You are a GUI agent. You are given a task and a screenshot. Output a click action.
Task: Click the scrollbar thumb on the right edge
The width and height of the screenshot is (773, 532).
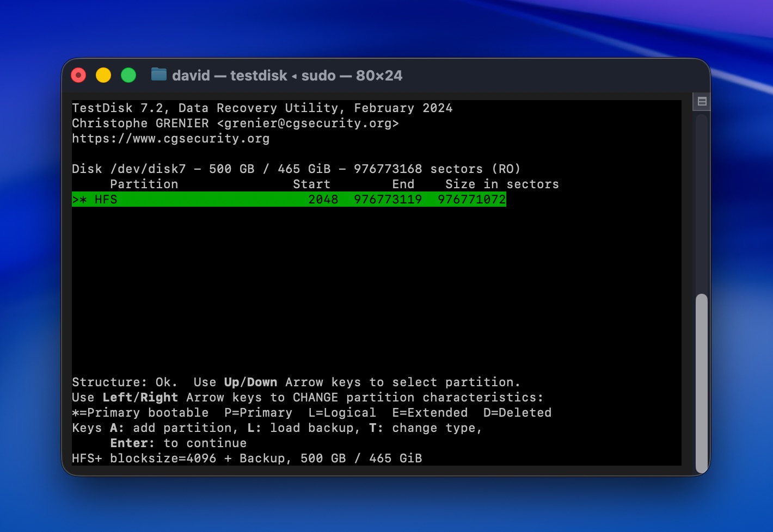tap(700, 381)
